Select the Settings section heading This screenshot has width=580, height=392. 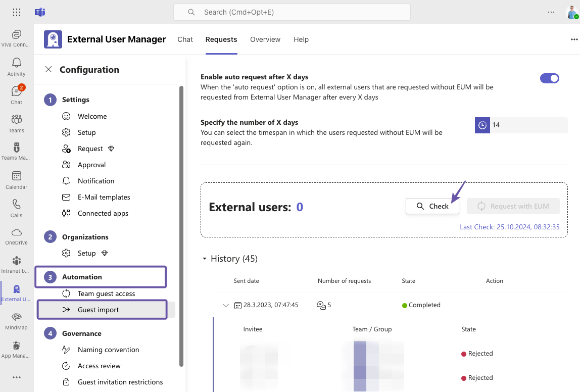tap(75, 100)
